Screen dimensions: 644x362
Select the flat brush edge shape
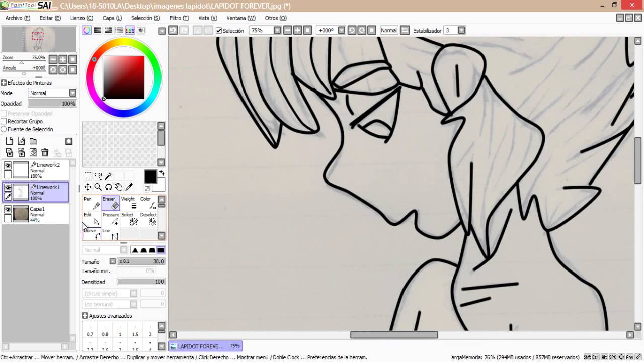click(160, 250)
